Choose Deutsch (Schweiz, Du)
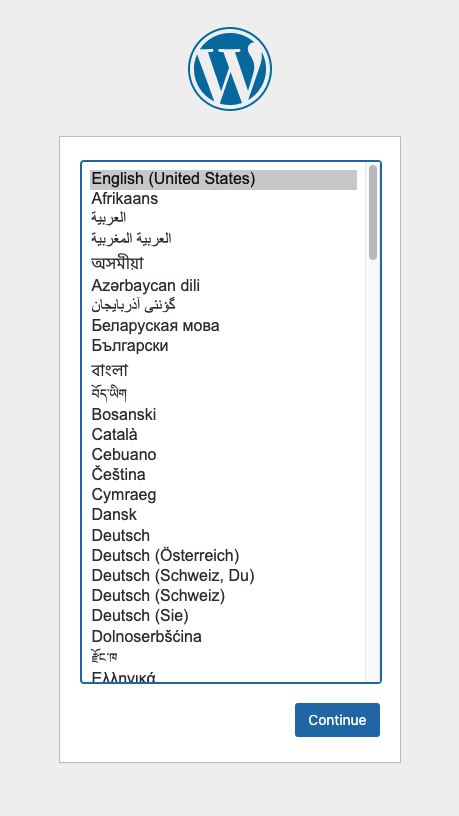 tap(223, 576)
